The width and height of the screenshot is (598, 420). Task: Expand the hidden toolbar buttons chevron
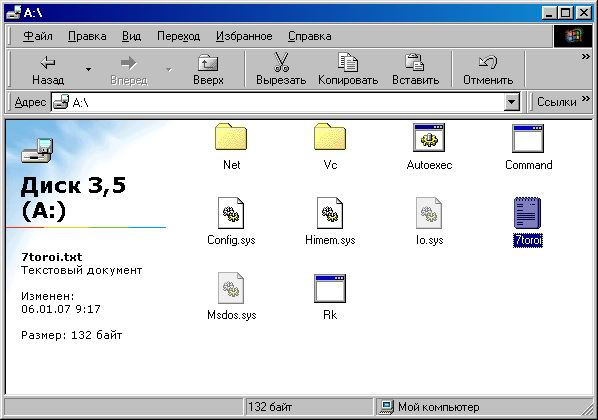point(585,57)
